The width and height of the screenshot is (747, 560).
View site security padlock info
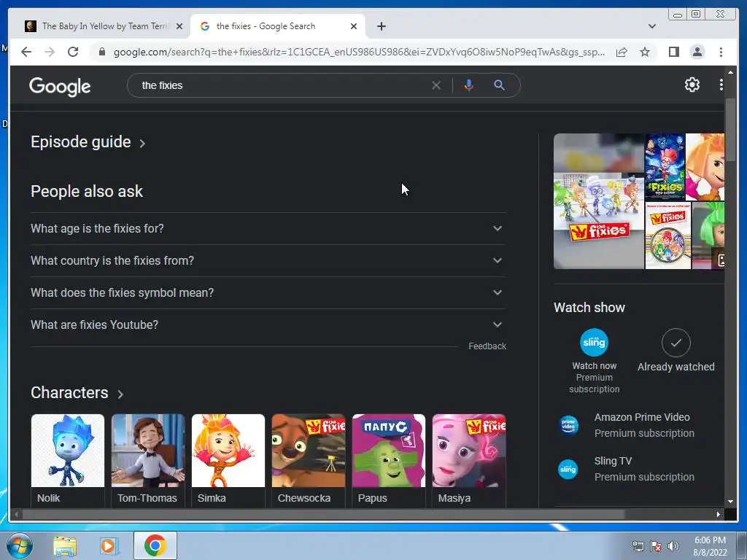pyautogui.click(x=101, y=52)
